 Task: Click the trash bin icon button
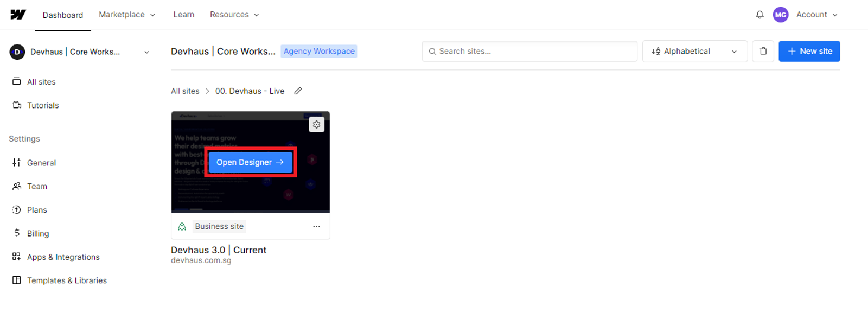(x=763, y=51)
